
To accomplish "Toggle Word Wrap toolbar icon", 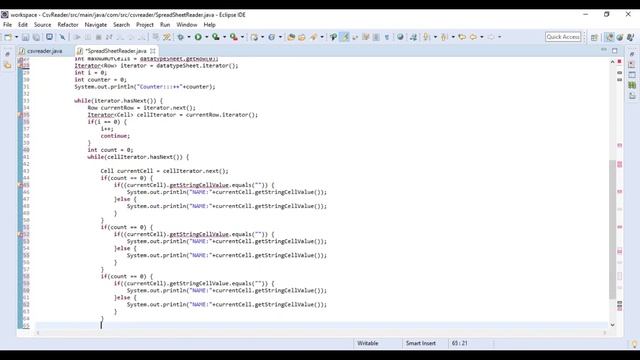I will 355,37.
